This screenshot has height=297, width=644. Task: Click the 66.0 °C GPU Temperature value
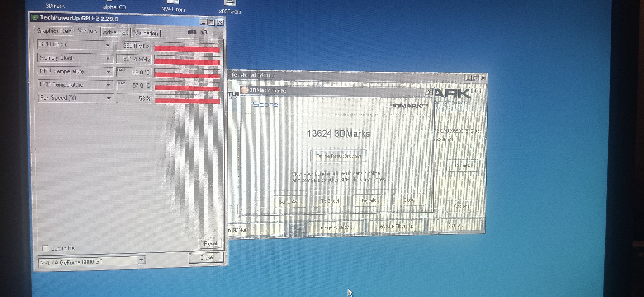pos(134,72)
